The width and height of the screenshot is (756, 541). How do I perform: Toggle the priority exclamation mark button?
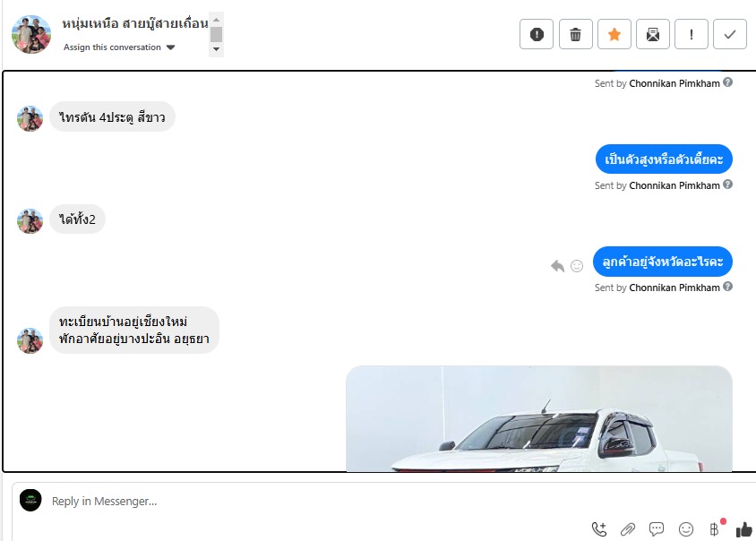(692, 34)
